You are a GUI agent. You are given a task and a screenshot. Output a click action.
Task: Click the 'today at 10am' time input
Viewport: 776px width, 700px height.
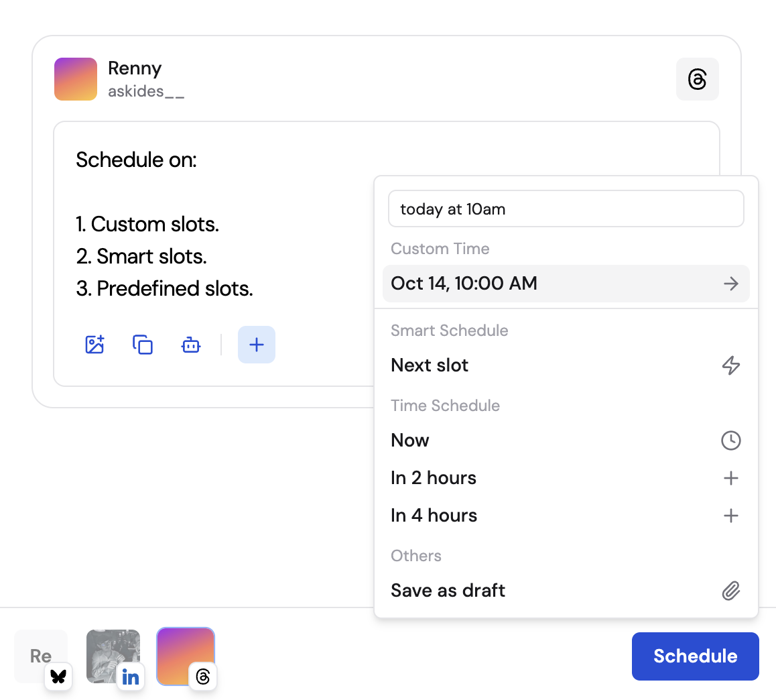(566, 209)
